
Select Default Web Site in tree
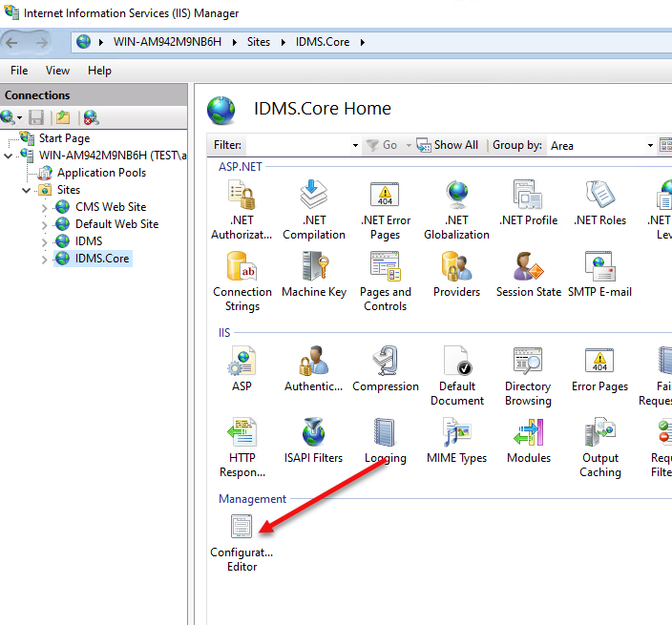116,224
